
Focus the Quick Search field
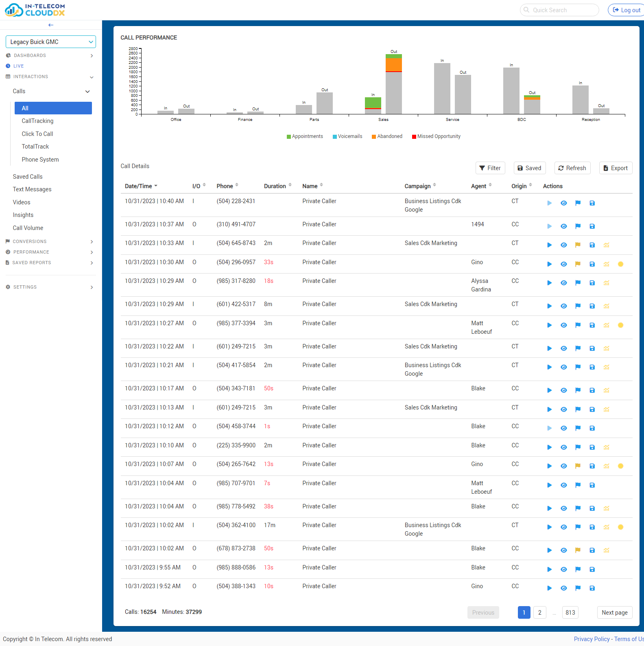pyautogui.click(x=559, y=10)
